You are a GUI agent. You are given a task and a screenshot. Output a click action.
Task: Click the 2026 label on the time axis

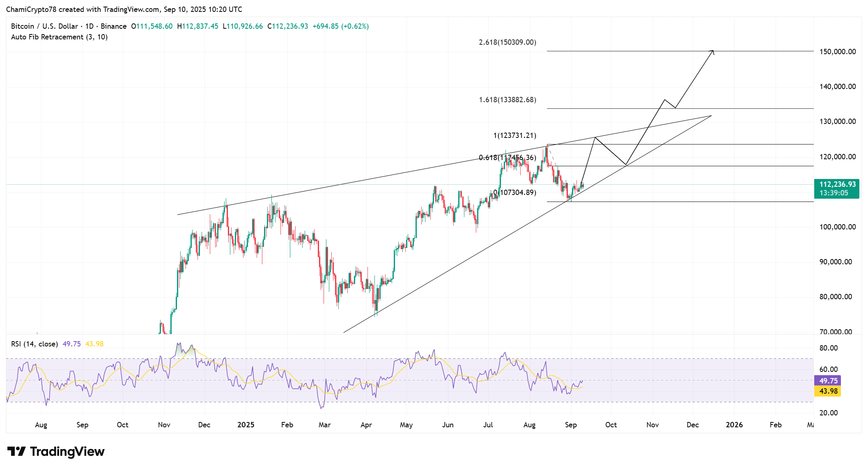[734, 425]
